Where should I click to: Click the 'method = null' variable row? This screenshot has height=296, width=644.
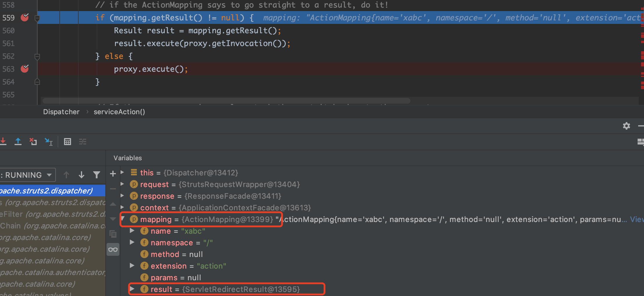[176, 254]
